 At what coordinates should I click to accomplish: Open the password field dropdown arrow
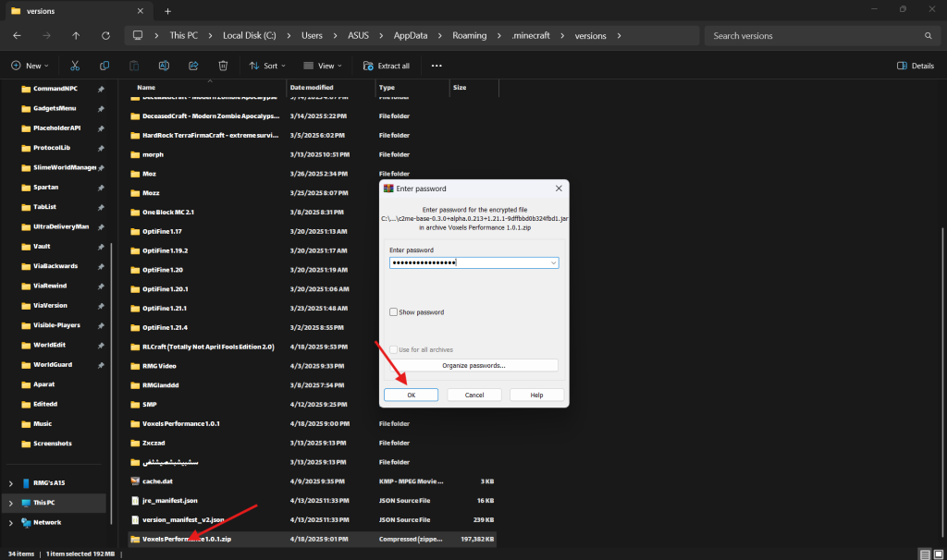pos(553,262)
